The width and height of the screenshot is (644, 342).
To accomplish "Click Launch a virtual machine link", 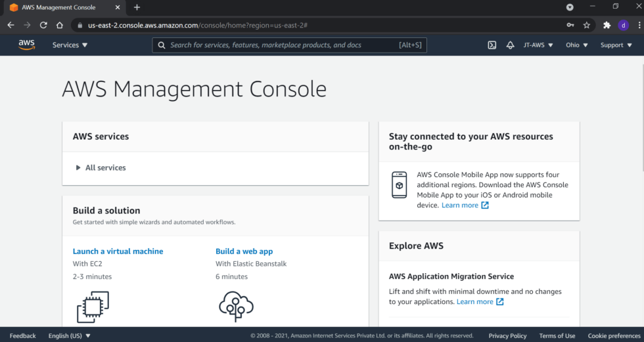I will click(118, 251).
